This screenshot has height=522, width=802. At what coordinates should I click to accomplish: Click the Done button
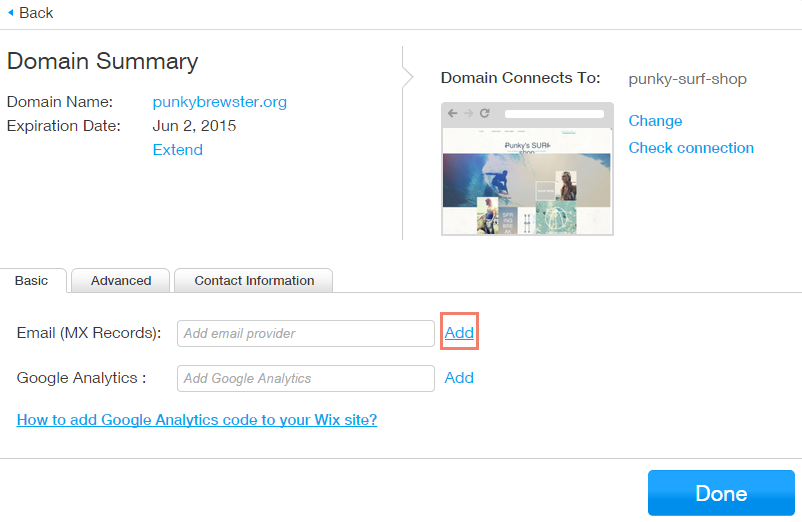coord(721,493)
